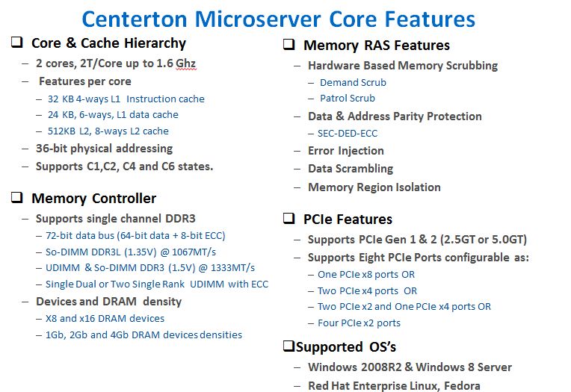571x392 pixels.
Task: Click the 72-bit data bus bullet text
Action: point(135,235)
